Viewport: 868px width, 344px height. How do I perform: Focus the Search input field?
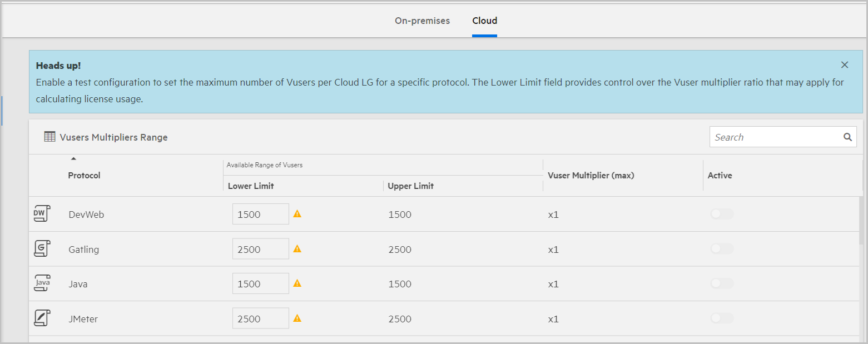(775, 137)
